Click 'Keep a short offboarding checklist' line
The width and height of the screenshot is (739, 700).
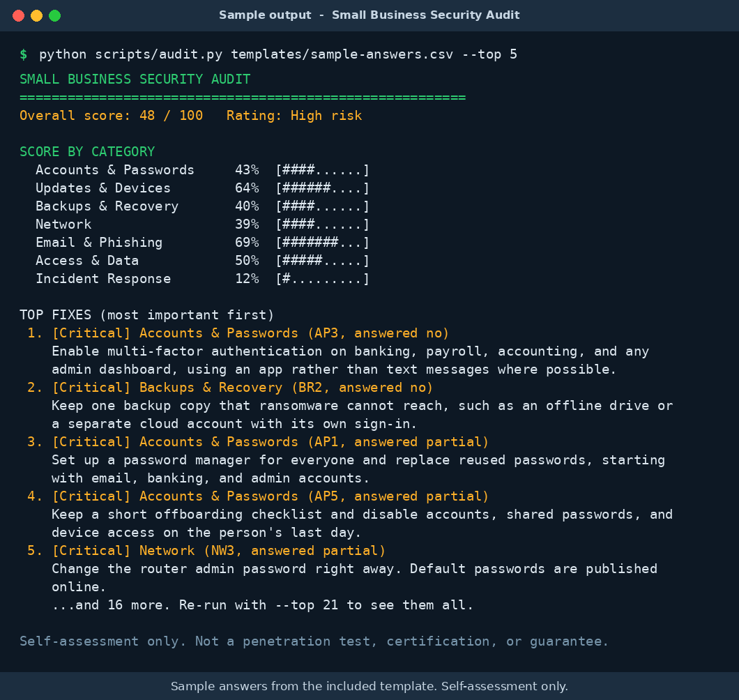(x=362, y=515)
